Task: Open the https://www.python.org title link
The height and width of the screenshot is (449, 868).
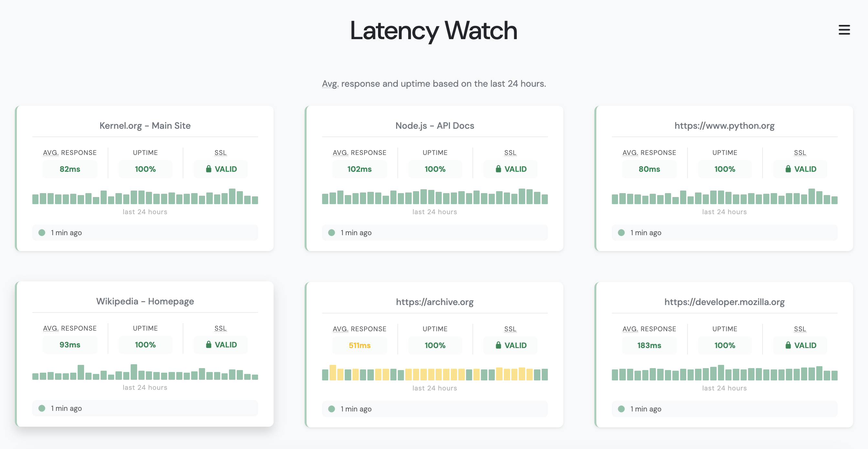Action: coord(724,126)
